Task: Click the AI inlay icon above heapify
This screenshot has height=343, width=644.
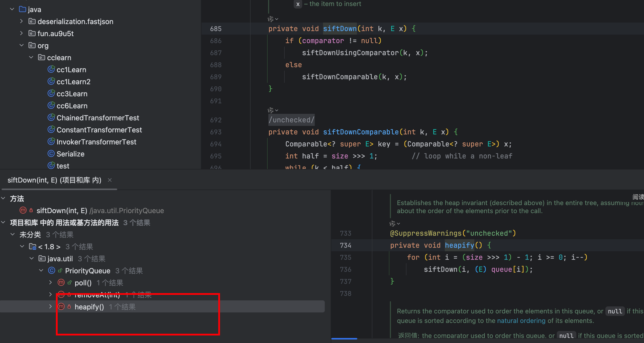Action: coord(392,223)
